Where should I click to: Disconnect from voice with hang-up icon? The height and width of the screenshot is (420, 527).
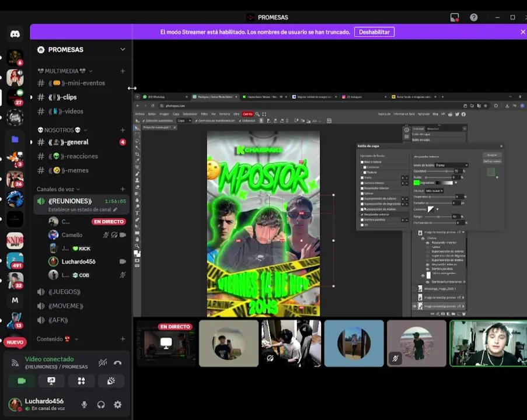(x=118, y=363)
